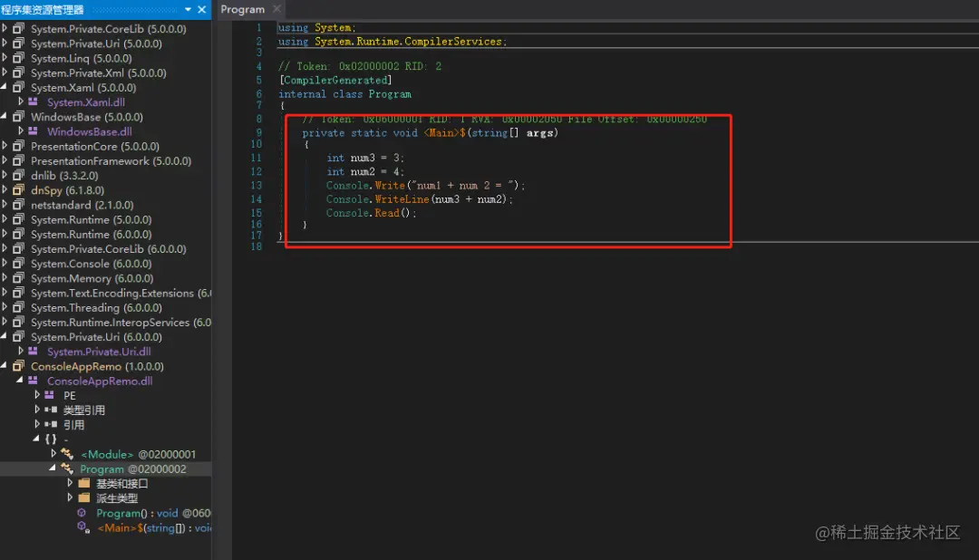Screen dimensions: 979x560
Task: Click the 派生类型 folder icon
Action: [x=84, y=497]
